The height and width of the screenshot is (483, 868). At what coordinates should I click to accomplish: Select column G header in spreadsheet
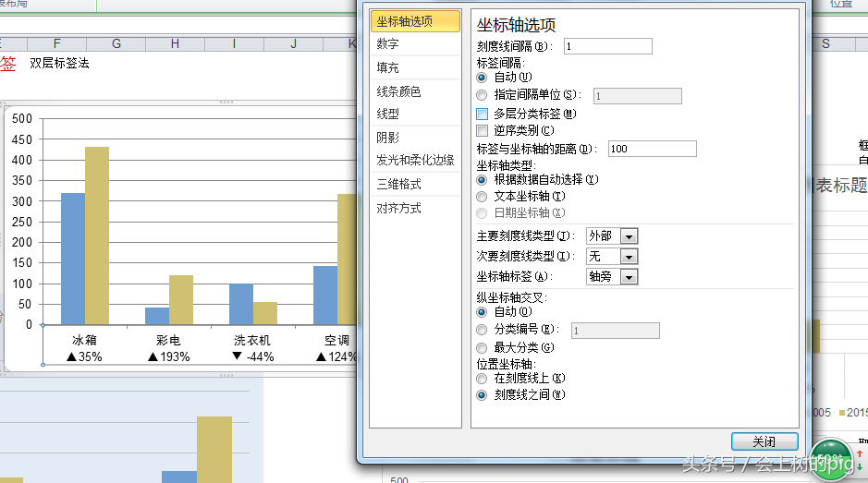116,43
